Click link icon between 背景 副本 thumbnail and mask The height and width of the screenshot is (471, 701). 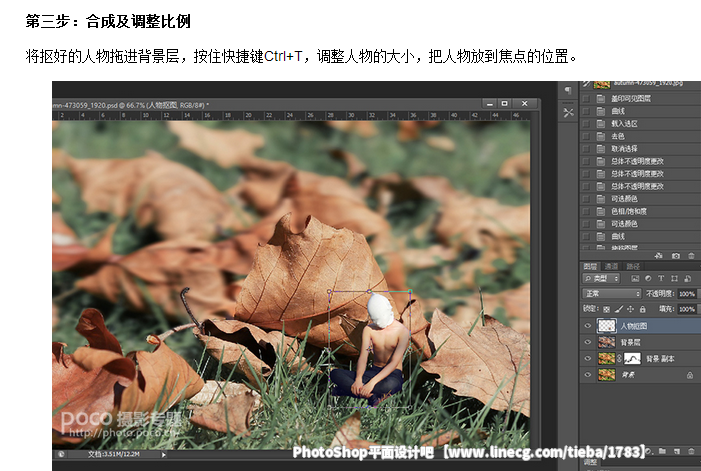[620, 358]
